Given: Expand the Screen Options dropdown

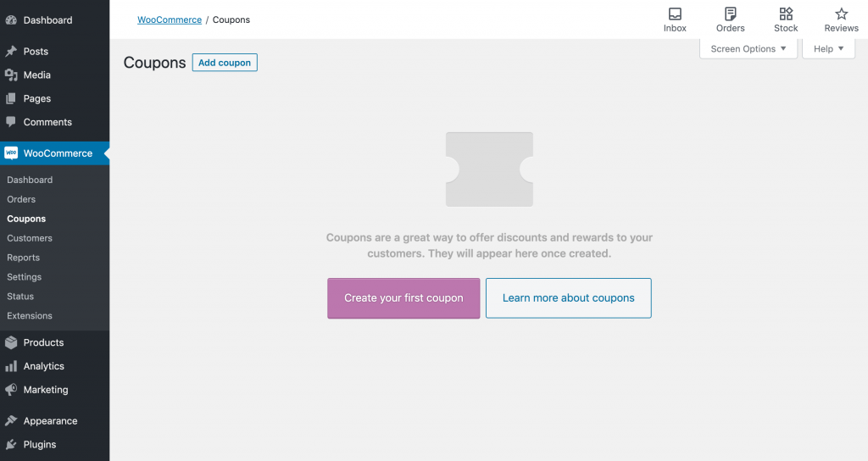Looking at the screenshot, I should (748, 48).
